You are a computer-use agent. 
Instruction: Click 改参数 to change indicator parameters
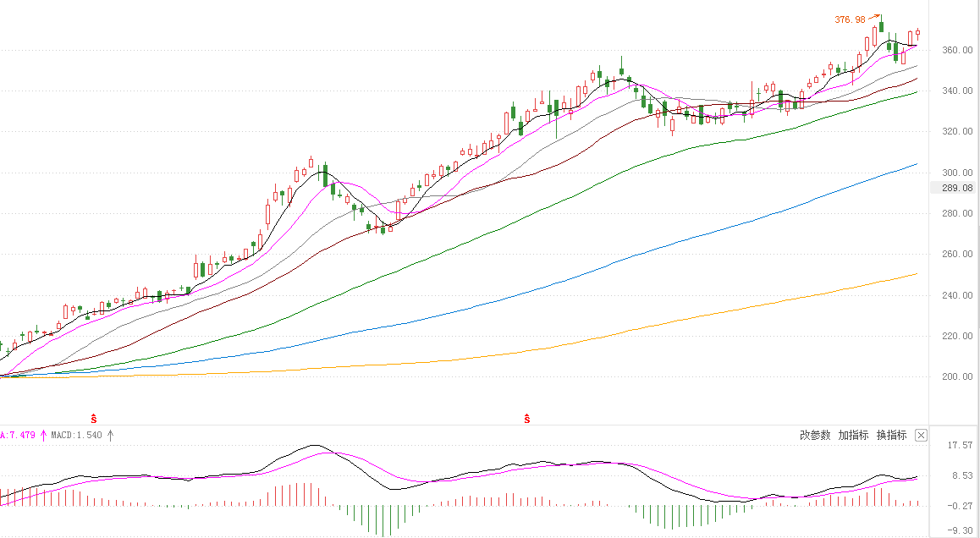click(x=815, y=436)
